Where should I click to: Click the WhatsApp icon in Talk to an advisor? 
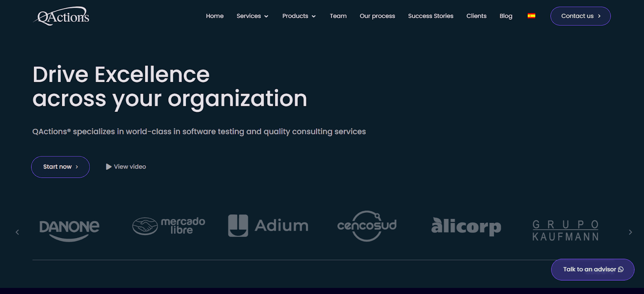coord(621,269)
